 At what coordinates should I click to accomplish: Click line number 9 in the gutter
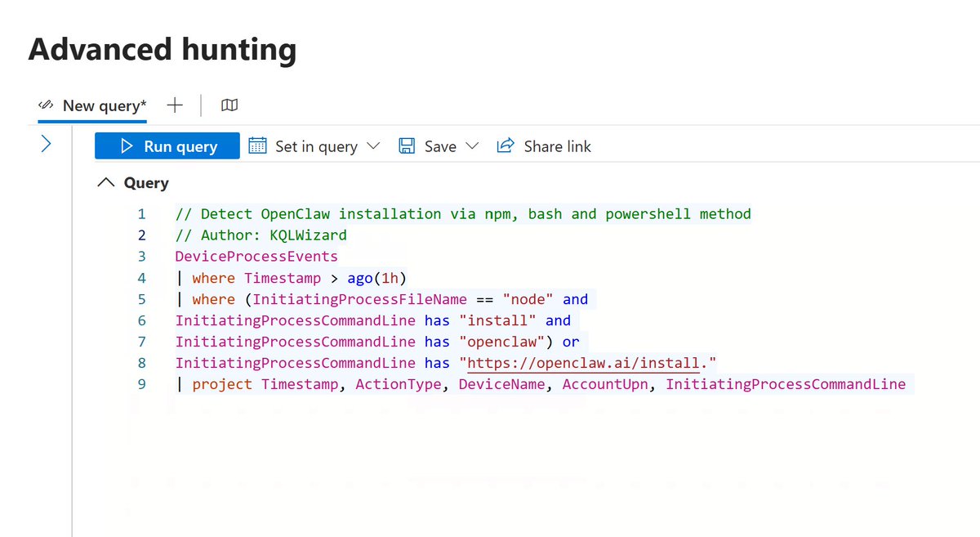coord(141,384)
